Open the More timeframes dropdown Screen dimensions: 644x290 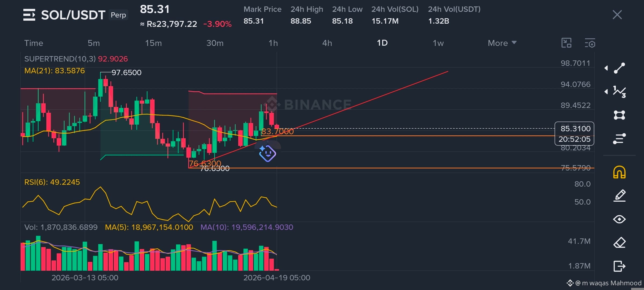click(502, 43)
